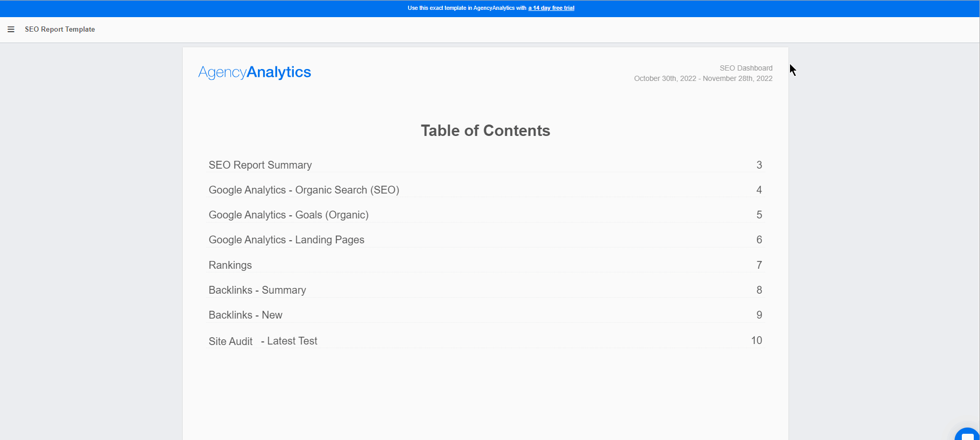Select Backlinks - Summary in the table
Screen dimensions: 980x440
click(257, 290)
